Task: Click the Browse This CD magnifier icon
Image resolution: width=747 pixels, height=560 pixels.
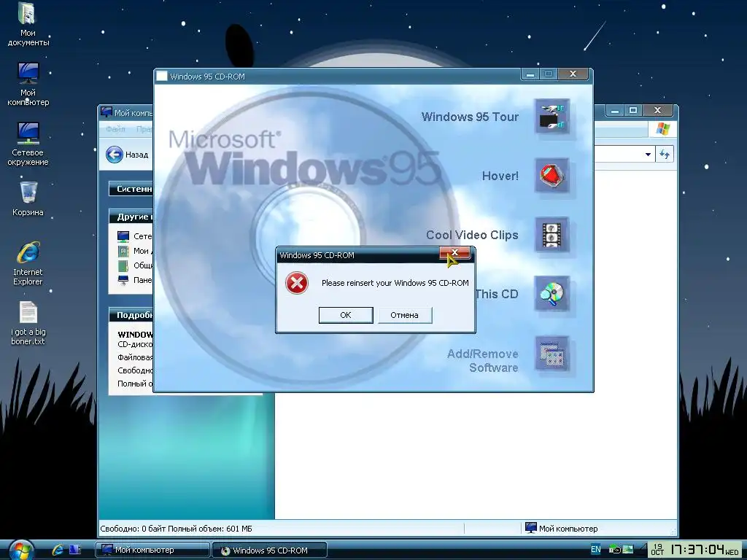Action: pos(551,293)
